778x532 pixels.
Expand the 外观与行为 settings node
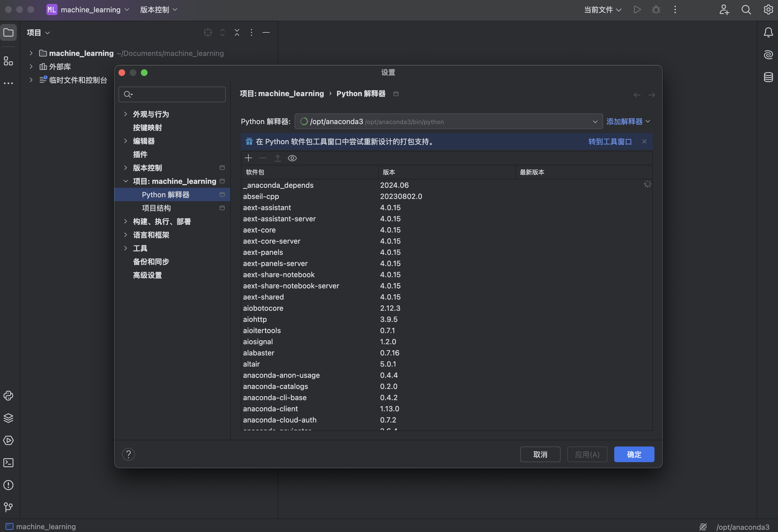[x=125, y=114]
